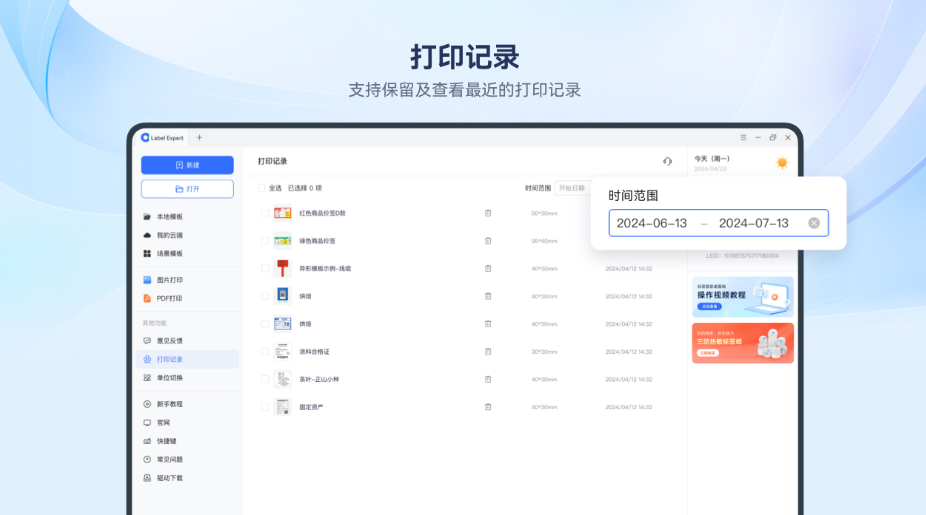Open 单位切换 unit switch icon
Viewport: 926px width, 515px height.
(x=147, y=377)
